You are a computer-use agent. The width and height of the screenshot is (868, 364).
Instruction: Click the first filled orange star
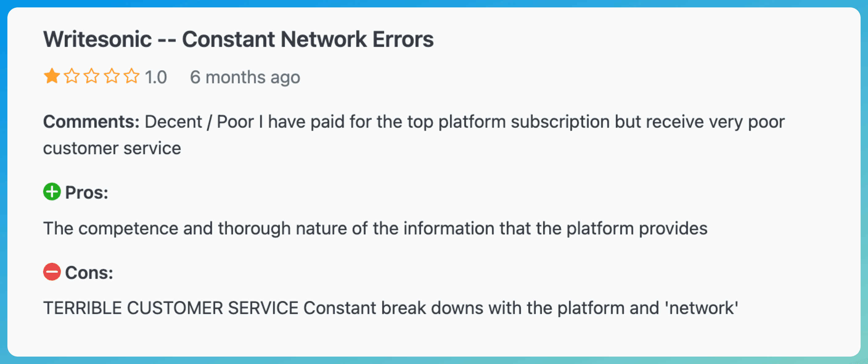(52, 76)
